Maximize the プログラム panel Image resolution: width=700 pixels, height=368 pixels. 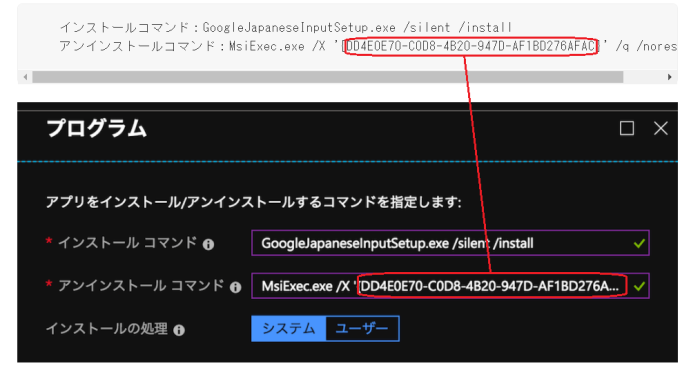coord(627,128)
